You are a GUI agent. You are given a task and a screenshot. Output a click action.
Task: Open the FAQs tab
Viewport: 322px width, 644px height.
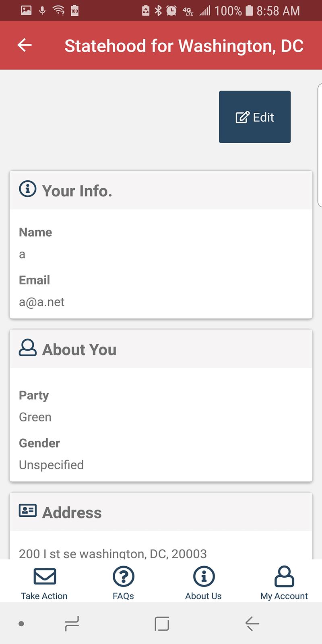coord(123,583)
